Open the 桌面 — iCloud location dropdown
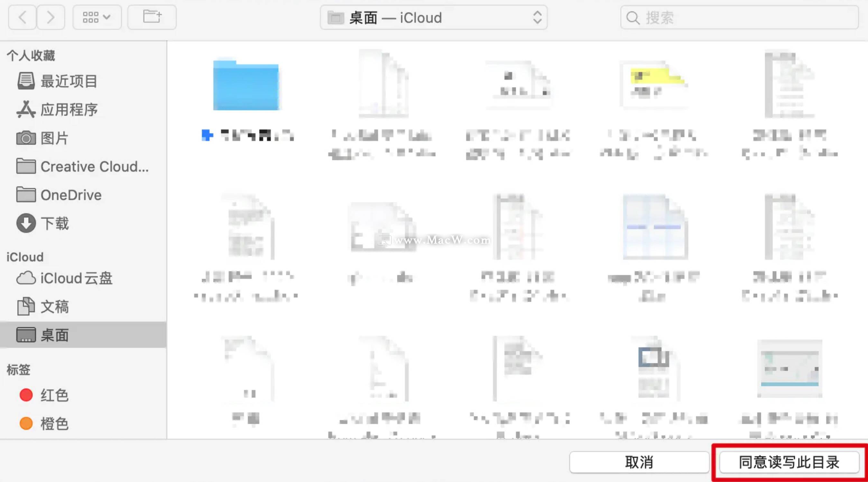This screenshot has width=868, height=482. coord(433,17)
